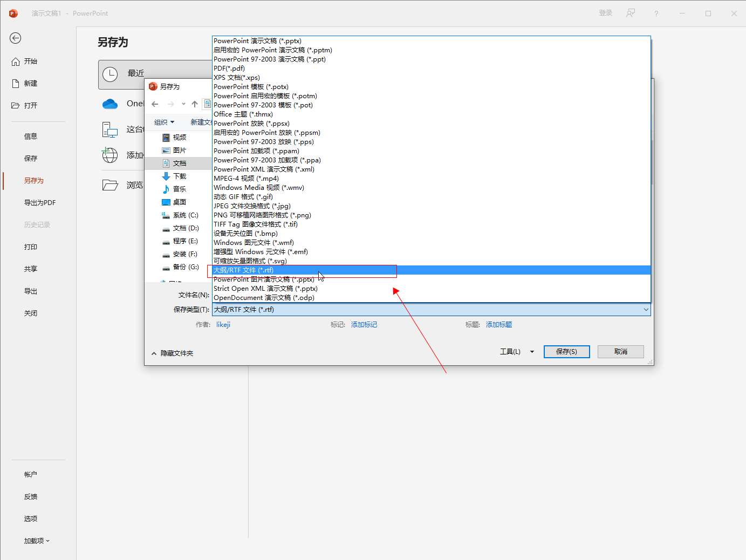The width and height of the screenshot is (746, 560).
Task: Choose 可缩放矢量图格式 (*.svg) option
Action: (432, 261)
